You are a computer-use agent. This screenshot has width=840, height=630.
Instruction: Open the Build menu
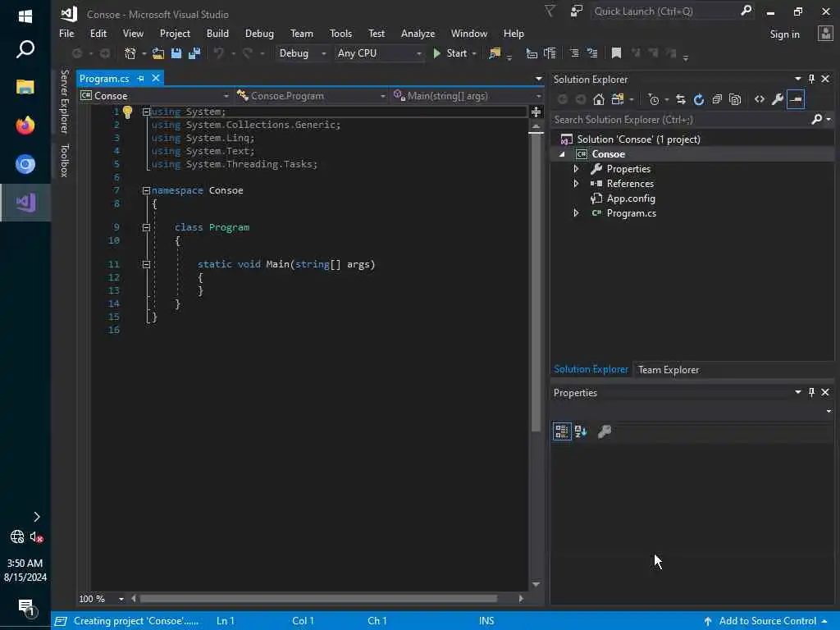217,33
